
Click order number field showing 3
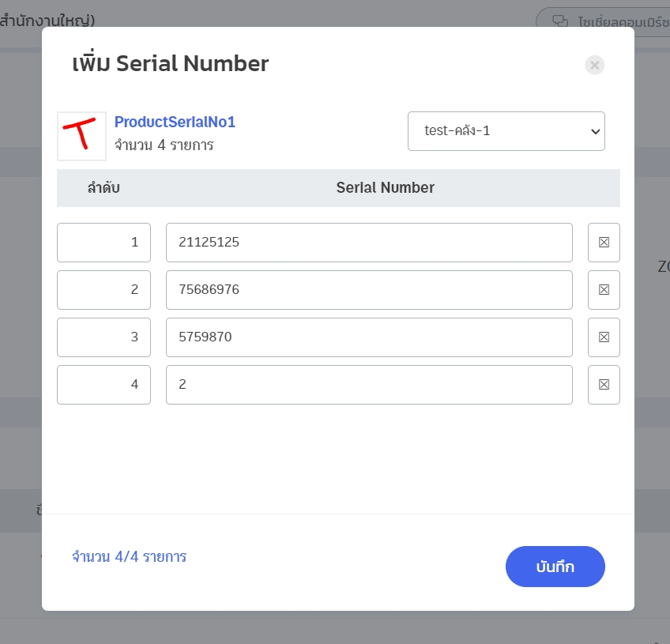pos(104,337)
